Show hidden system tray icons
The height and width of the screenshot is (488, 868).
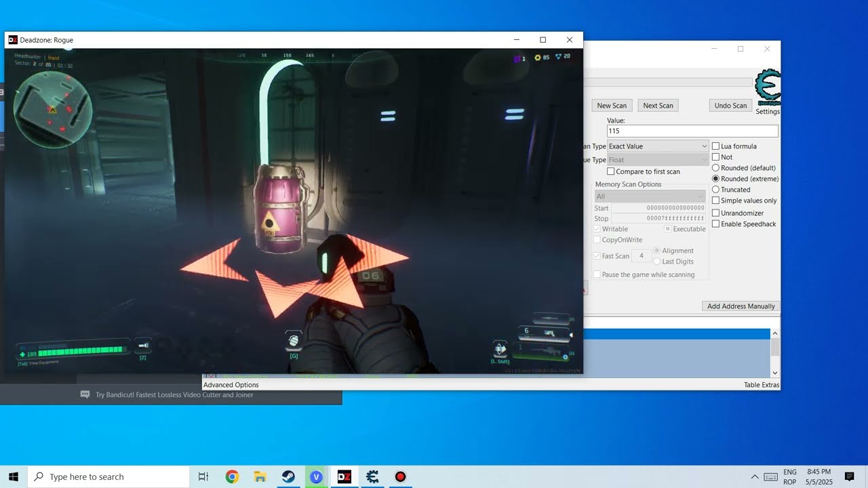pyautogui.click(x=755, y=476)
